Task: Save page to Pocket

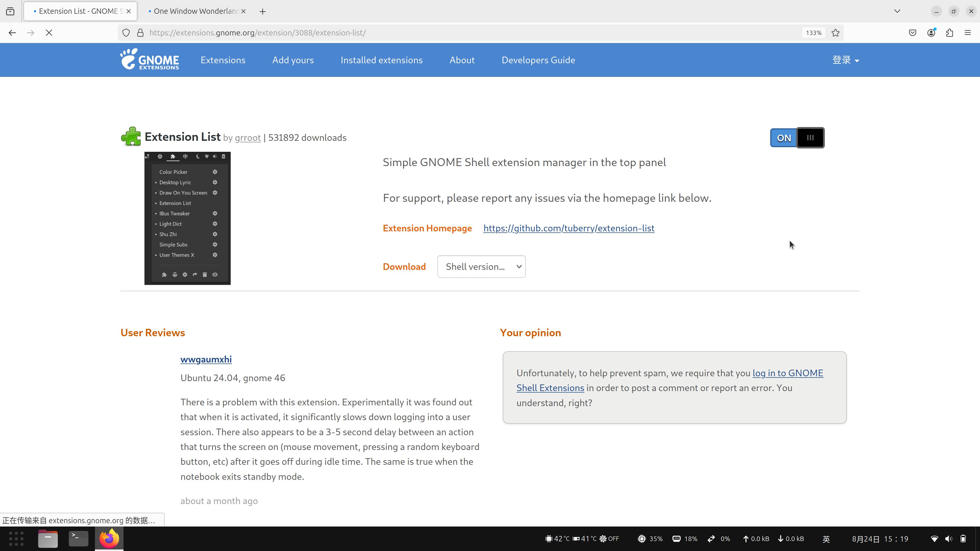Action: click(912, 33)
